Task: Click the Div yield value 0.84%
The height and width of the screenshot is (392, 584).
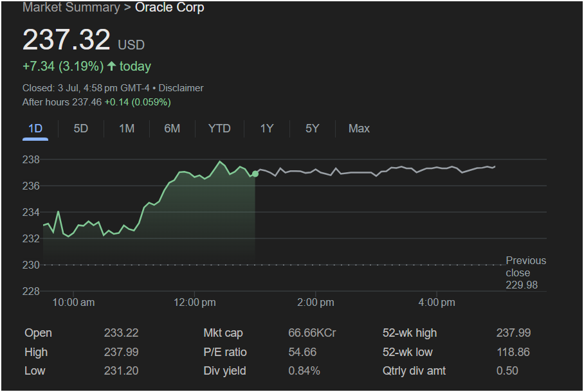Action: coord(304,371)
